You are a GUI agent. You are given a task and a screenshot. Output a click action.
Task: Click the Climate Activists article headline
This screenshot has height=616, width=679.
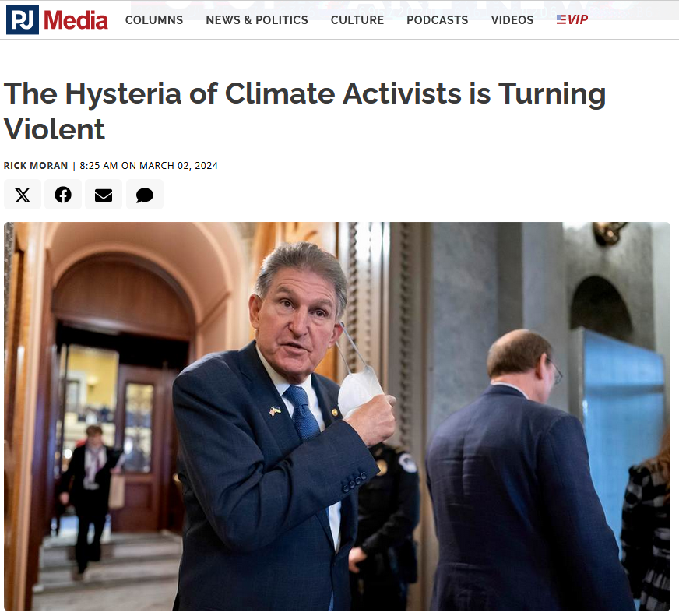pos(305,111)
